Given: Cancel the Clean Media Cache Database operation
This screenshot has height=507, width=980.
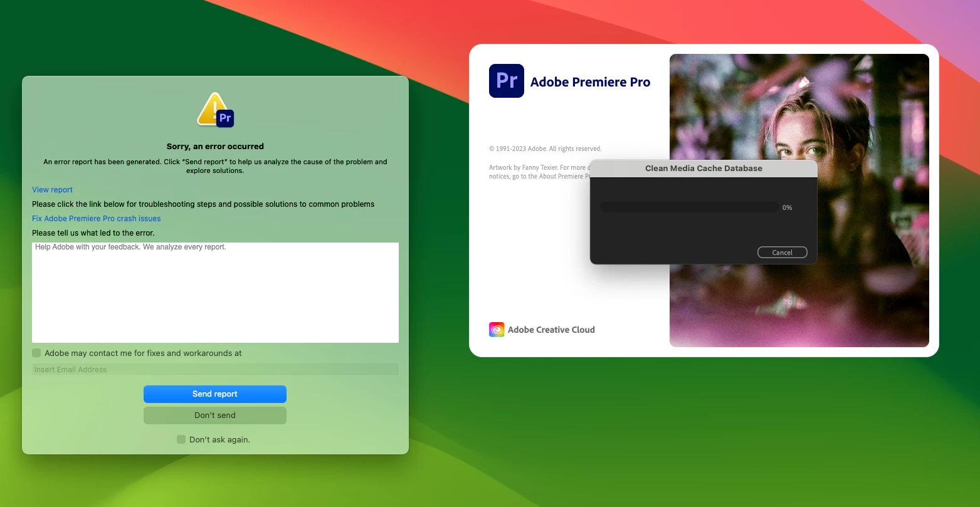Looking at the screenshot, I should (x=782, y=253).
